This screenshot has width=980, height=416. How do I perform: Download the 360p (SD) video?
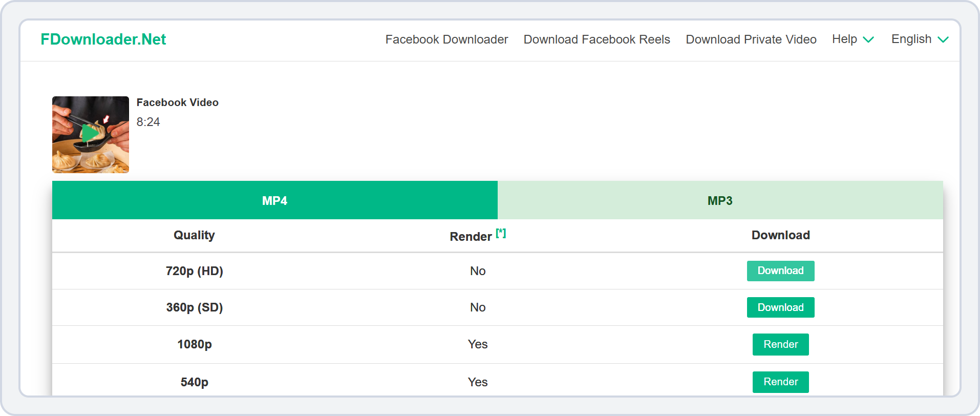pyautogui.click(x=780, y=307)
